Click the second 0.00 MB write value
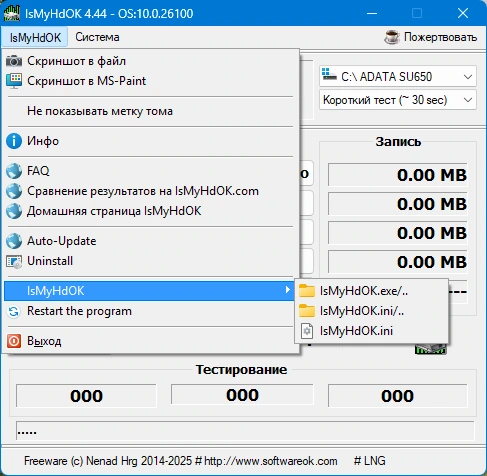This screenshot has height=476, width=487. pyautogui.click(x=398, y=204)
